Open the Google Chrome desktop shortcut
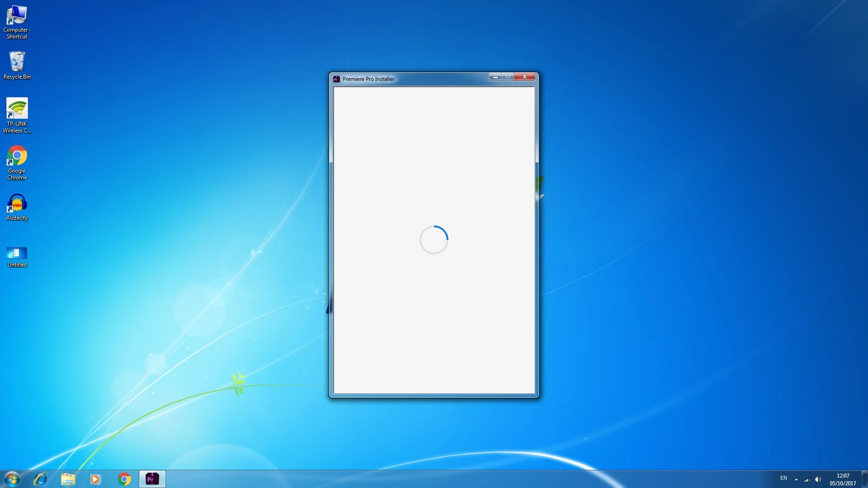The width and height of the screenshot is (868, 488). [17, 156]
